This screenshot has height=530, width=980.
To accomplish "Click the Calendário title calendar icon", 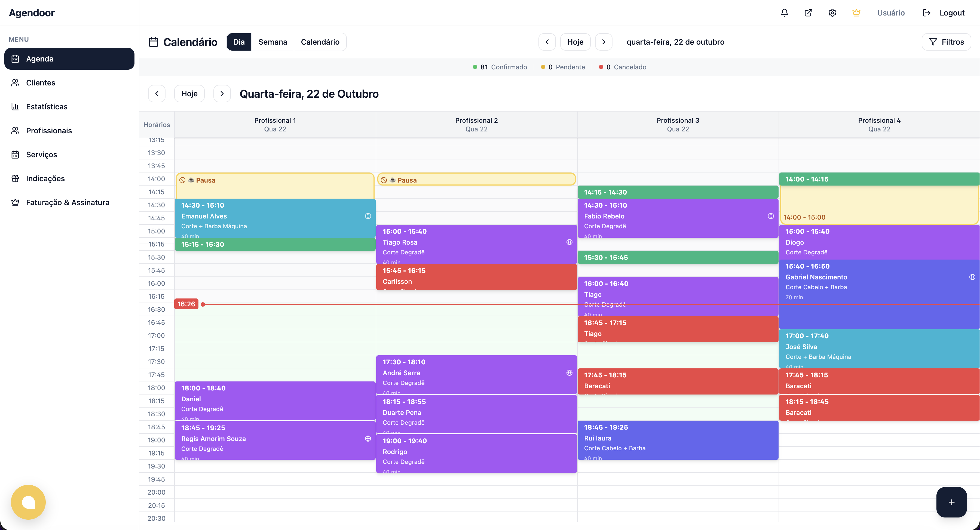I will (153, 42).
